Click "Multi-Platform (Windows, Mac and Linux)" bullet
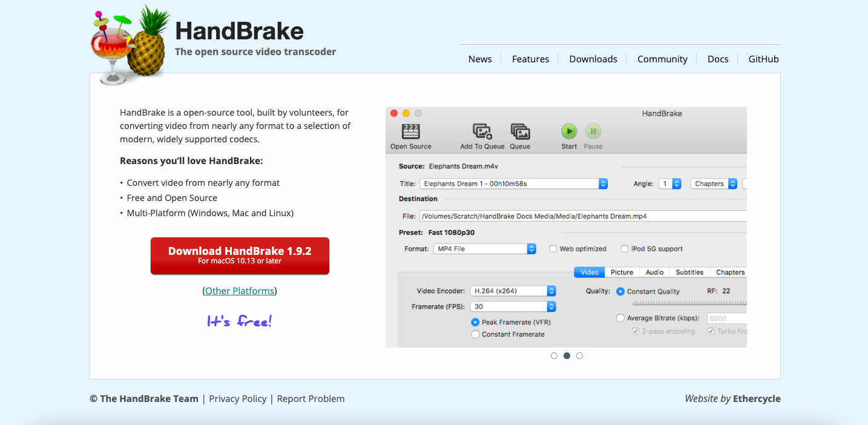 coord(210,213)
